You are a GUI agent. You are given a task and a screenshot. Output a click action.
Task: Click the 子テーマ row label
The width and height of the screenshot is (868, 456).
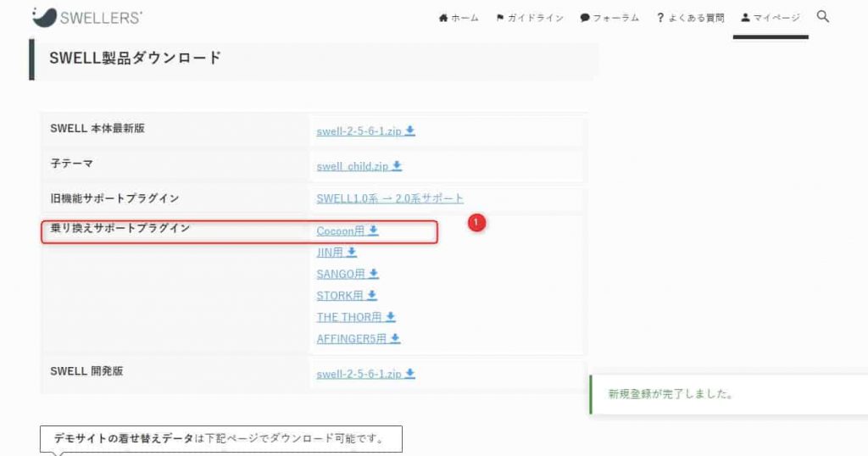point(71,164)
